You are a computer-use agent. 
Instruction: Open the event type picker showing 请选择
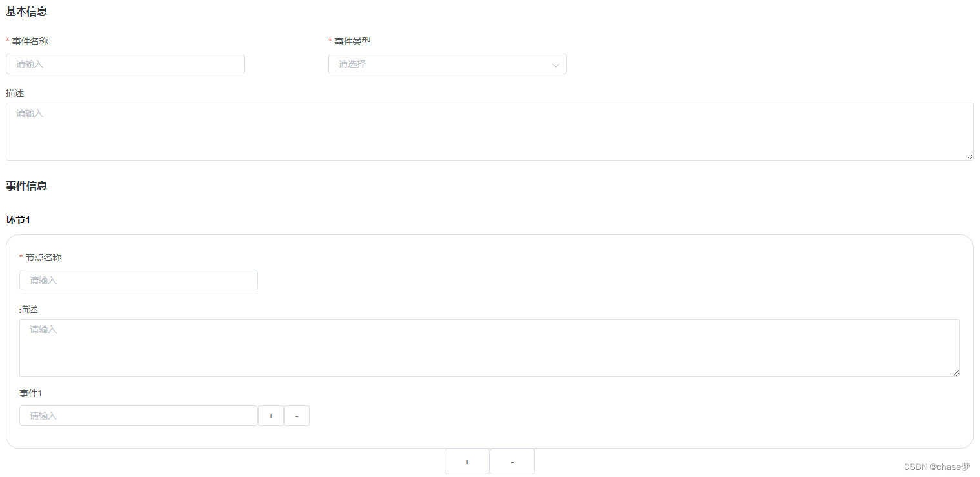[448, 64]
